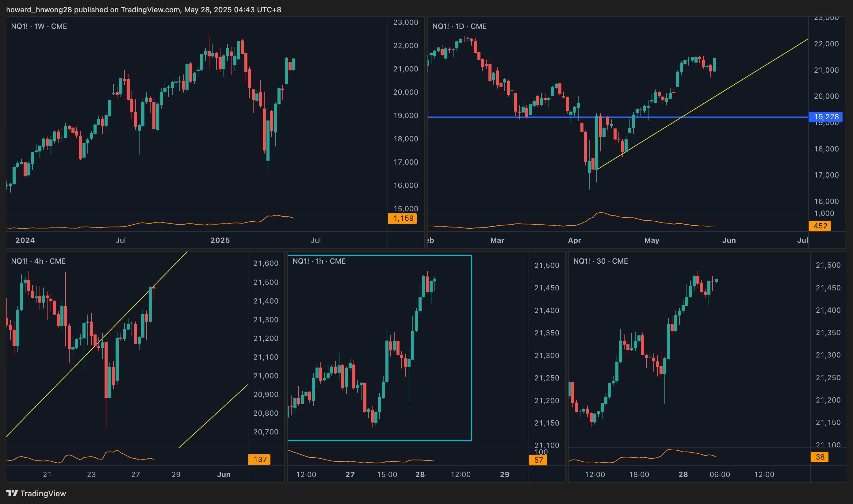853x504 pixels.
Task: Click the 22,000 price on weekly chart axis
Action: coord(405,45)
